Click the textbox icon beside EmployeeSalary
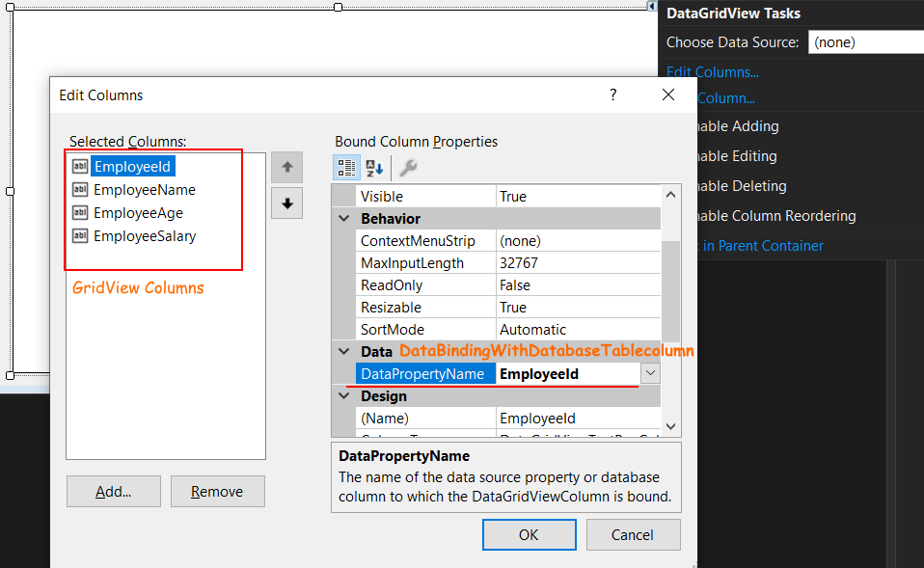924x568 pixels. point(80,235)
